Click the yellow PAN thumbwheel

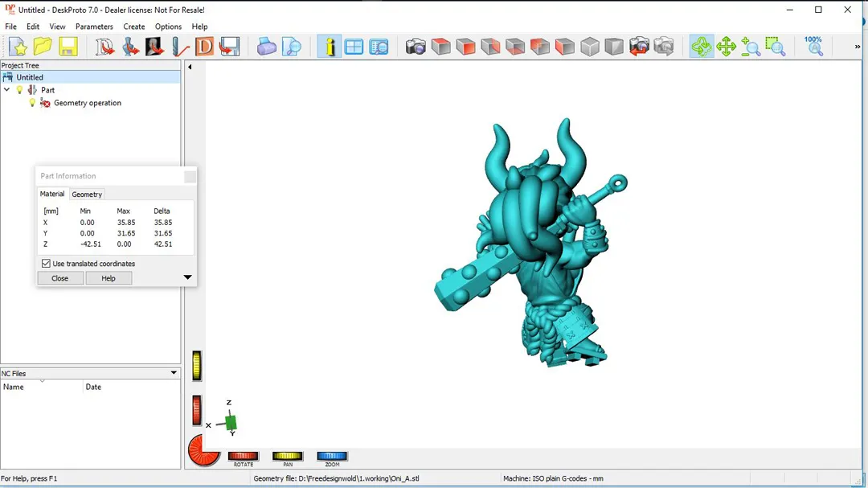tap(287, 456)
